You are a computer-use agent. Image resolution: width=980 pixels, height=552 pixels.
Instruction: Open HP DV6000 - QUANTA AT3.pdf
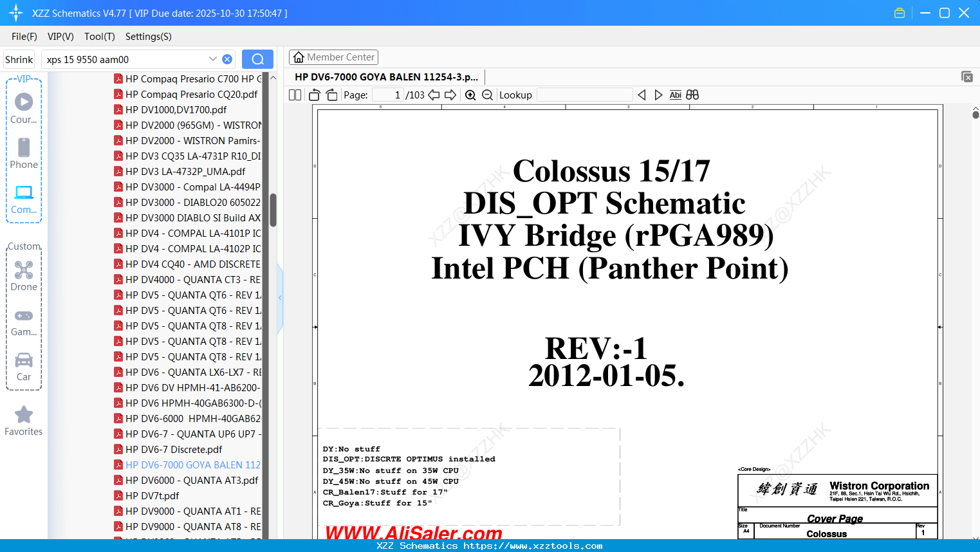[x=186, y=480]
